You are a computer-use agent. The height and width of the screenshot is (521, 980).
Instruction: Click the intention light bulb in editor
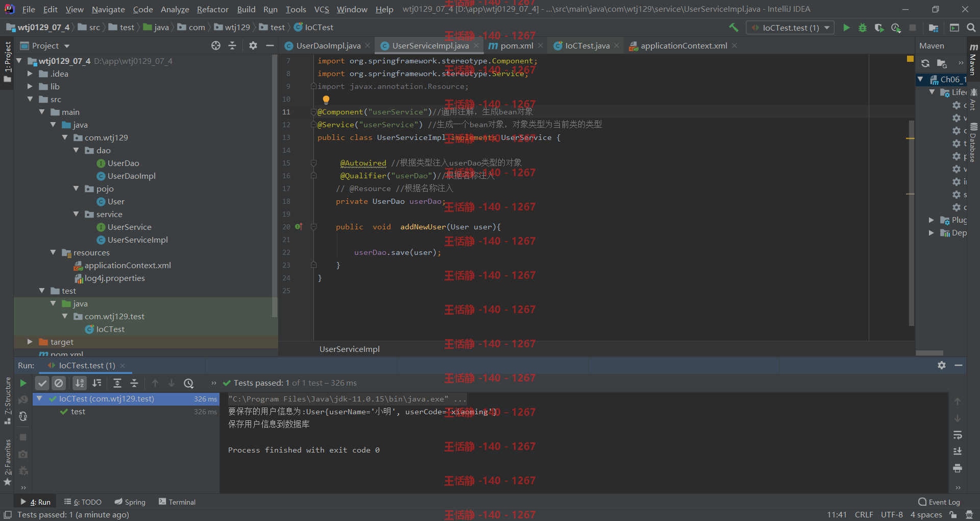[326, 100]
